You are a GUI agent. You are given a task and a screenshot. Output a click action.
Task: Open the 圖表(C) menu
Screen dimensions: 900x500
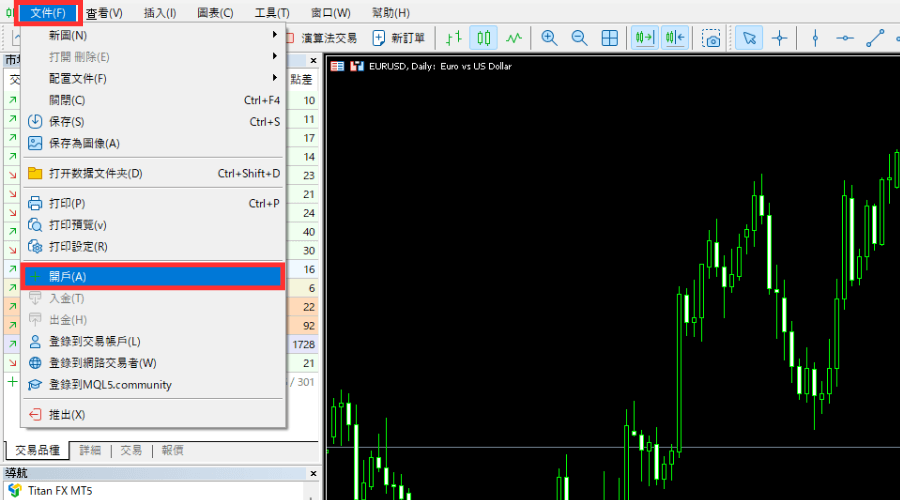point(215,13)
